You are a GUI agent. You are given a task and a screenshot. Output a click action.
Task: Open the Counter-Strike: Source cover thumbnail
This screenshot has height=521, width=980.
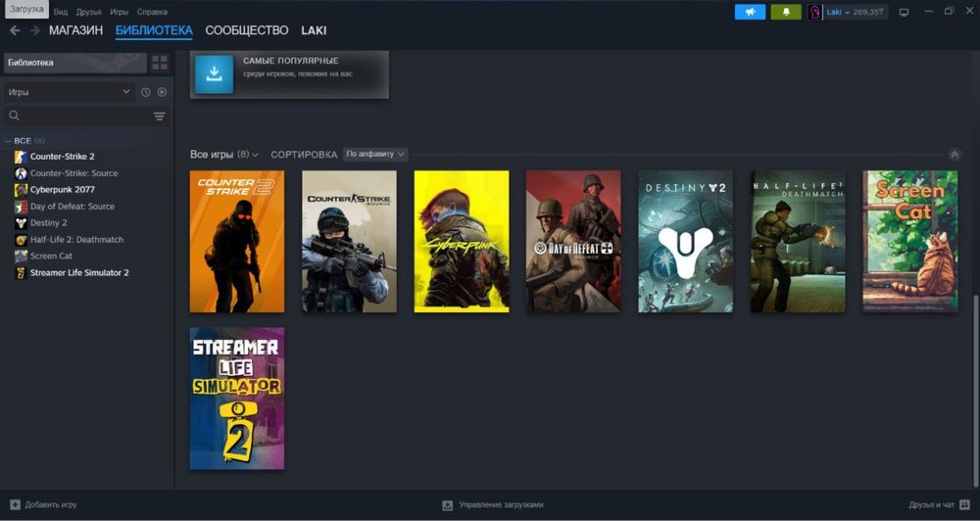tap(350, 241)
